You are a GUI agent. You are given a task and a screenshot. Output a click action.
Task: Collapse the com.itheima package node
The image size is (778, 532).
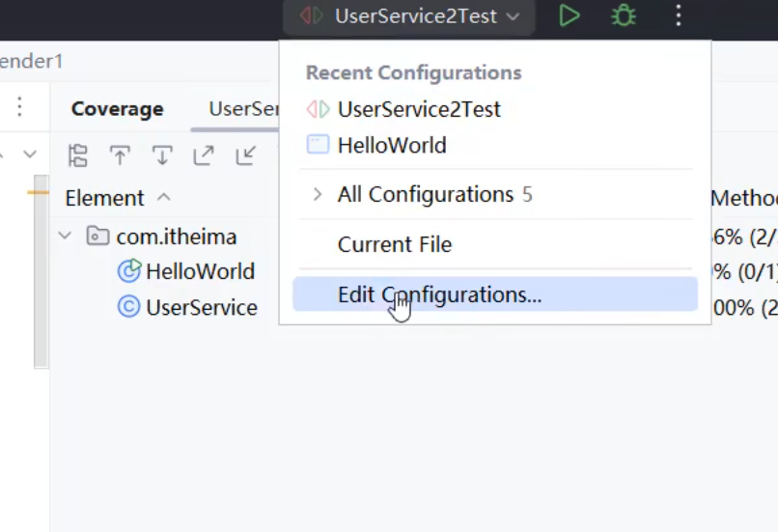pos(65,236)
